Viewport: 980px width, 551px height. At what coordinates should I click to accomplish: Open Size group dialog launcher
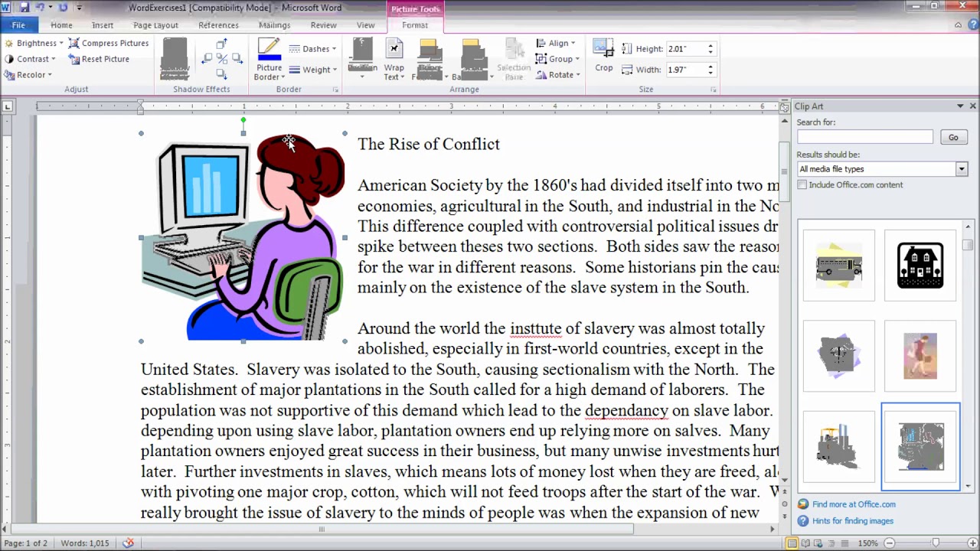(x=714, y=90)
